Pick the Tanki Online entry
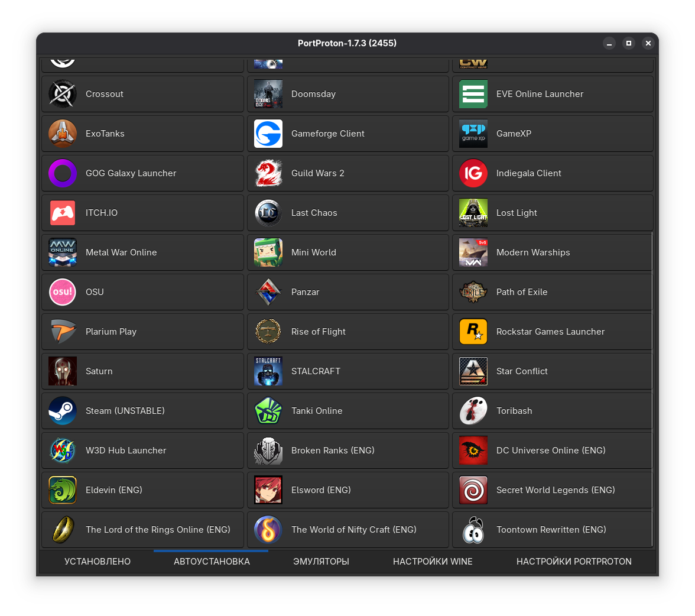This screenshot has width=695, height=616. pyautogui.click(x=347, y=411)
